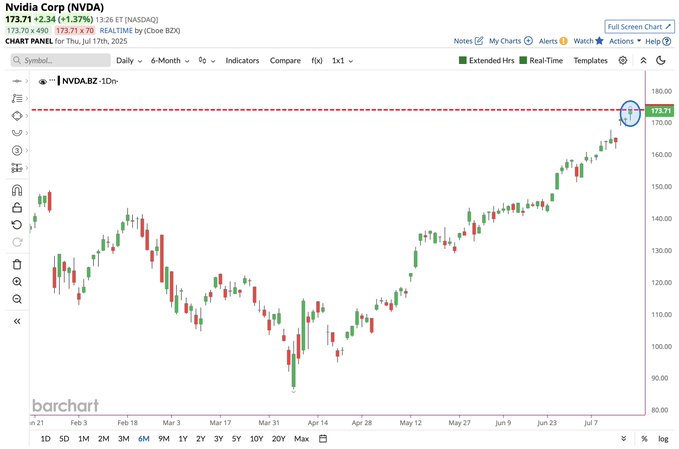
Task: Zoom in on the chart
Action: (17, 282)
